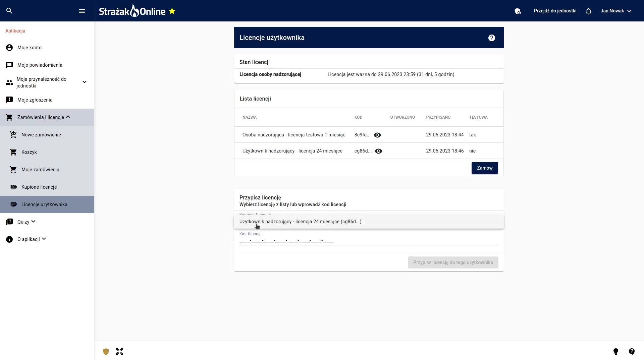The width and height of the screenshot is (644, 362).
Task: Sort by PRZYPISANO column header
Action: pos(438,117)
